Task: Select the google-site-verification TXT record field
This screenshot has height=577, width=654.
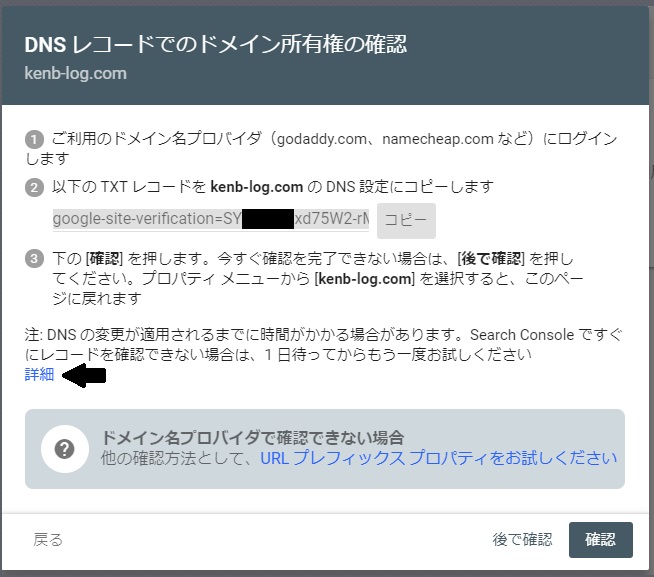Action: (211, 219)
